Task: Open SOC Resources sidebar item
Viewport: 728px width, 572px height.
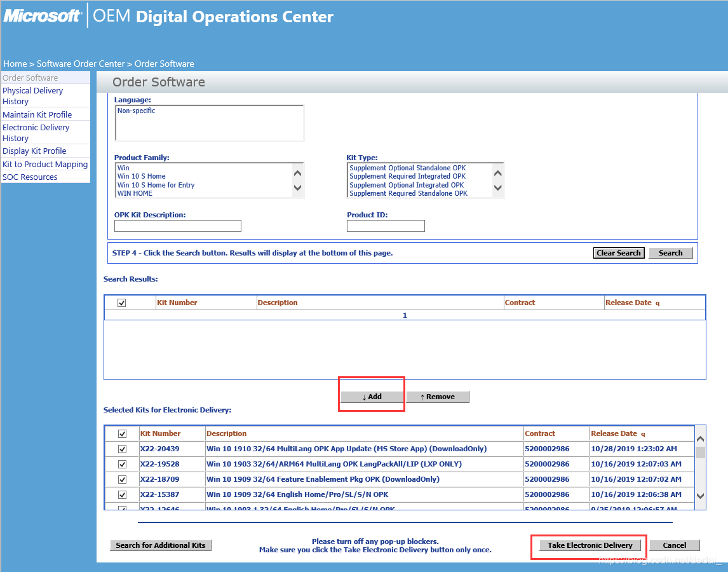Action: (30, 177)
